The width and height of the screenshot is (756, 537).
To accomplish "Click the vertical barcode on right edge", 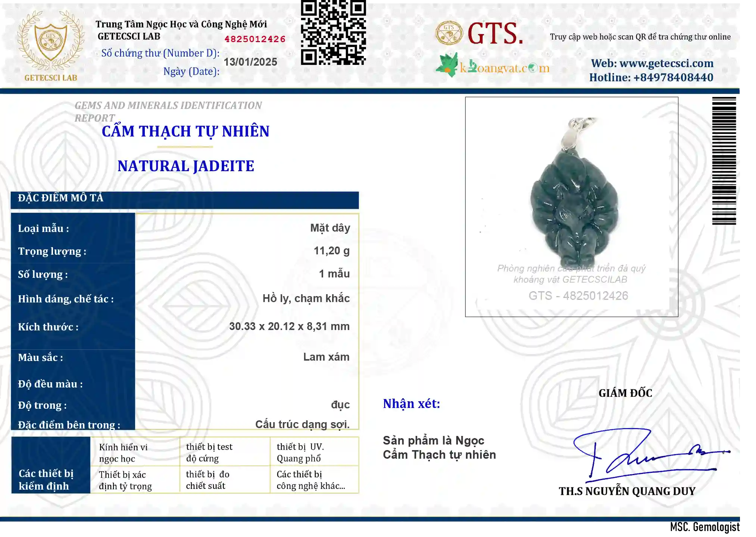I will click(x=724, y=161).
